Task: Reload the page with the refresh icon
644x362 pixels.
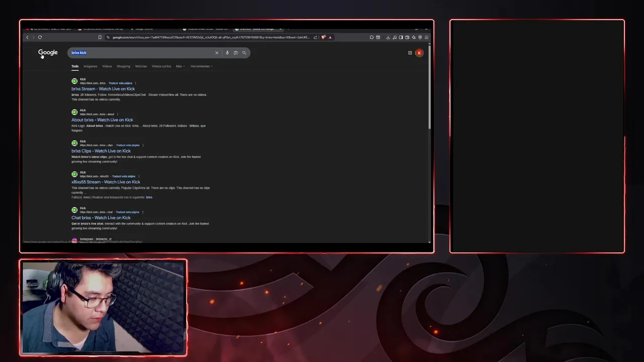Action: tap(40, 37)
